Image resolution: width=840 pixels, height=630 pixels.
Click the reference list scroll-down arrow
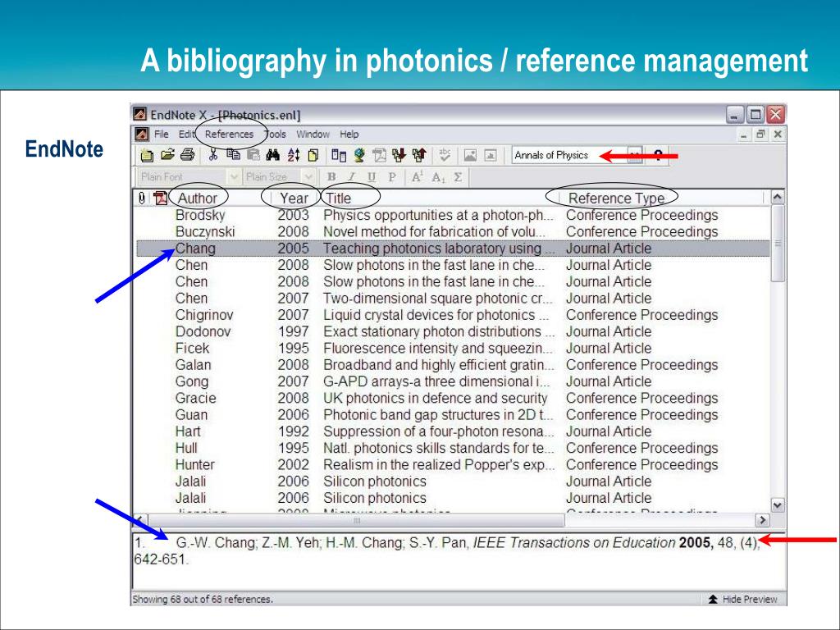(778, 504)
